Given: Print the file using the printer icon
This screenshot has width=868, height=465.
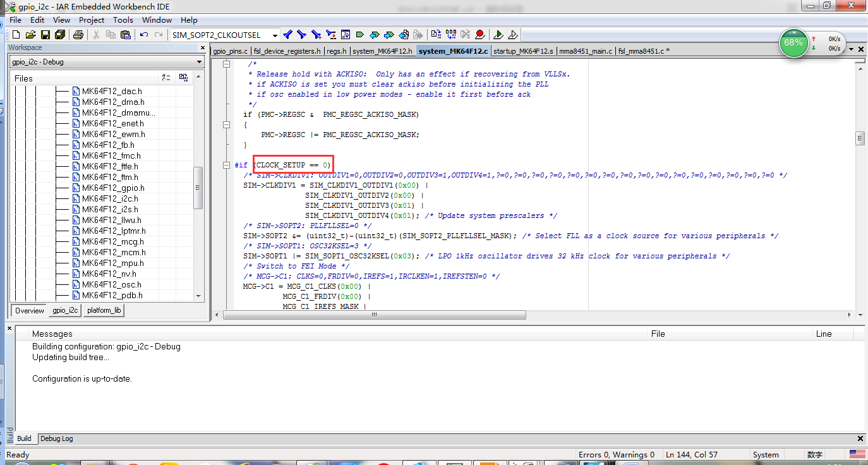Looking at the screenshot, I should (x=78, y=35).
